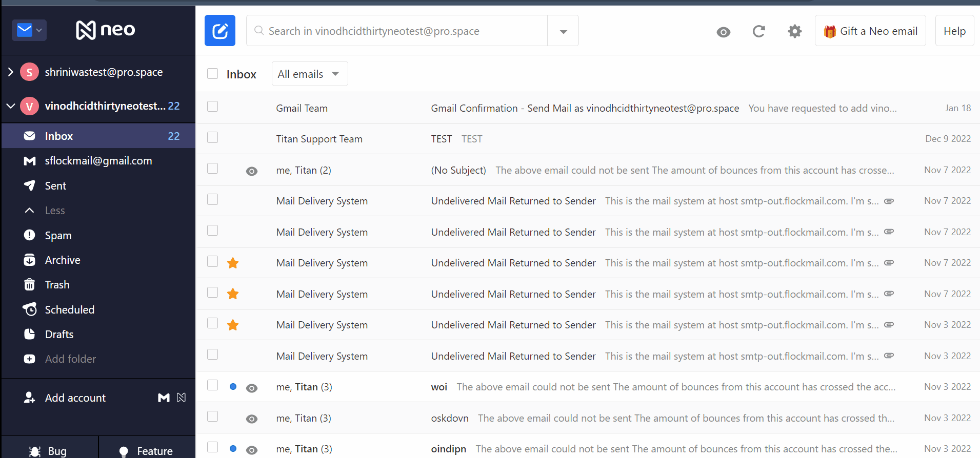Click the Inbox heading label
Viewport: 980px width, 458px height.
click(241, 74)
